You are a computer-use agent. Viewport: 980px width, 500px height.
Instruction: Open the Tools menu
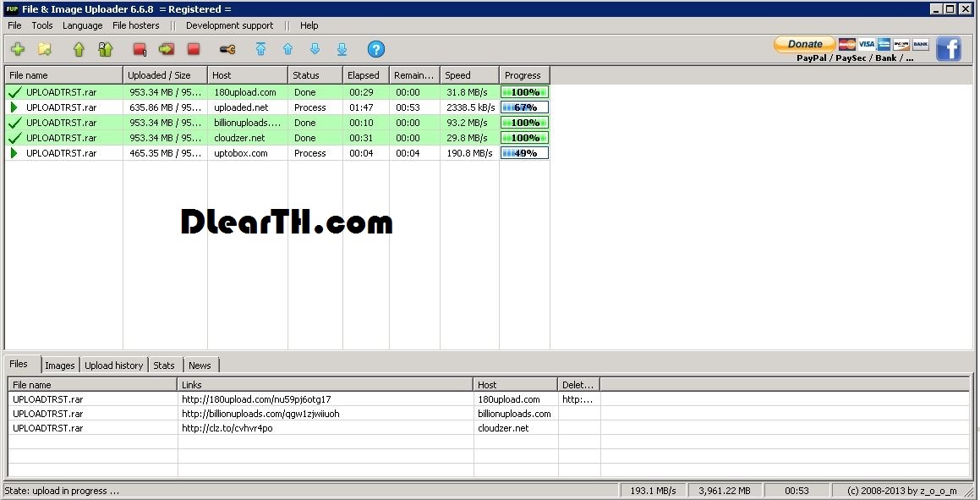pos(42,25)
